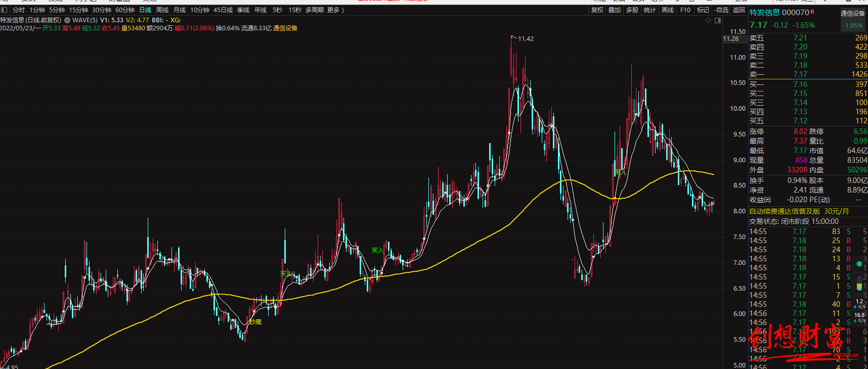Toggle the left sidebar panel icon

point(4,10)
